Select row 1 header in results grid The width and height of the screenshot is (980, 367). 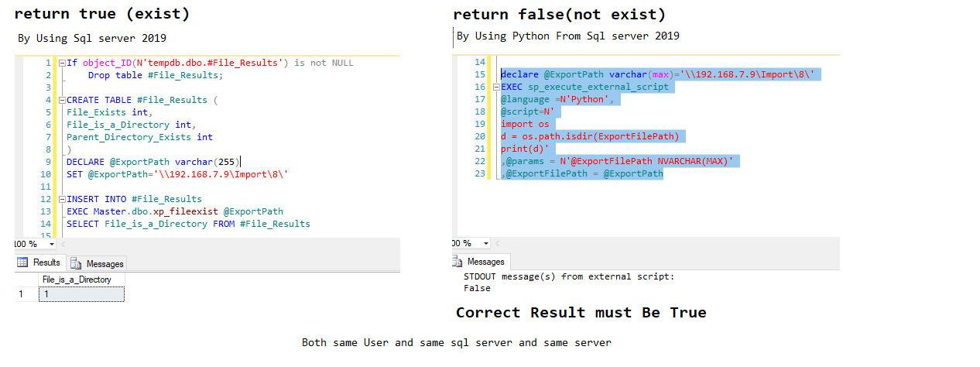[21, 294]
